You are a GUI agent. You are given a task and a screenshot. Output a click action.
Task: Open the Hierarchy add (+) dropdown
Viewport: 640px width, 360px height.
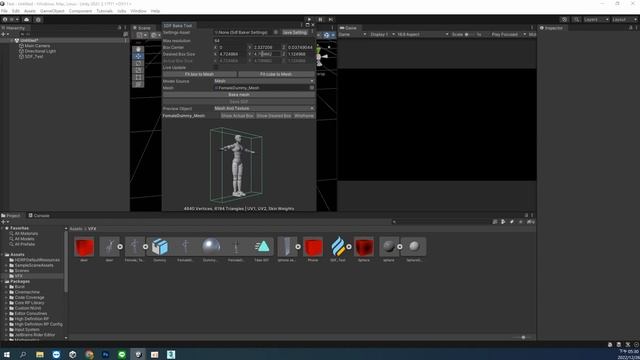click(x=5, y=34)
